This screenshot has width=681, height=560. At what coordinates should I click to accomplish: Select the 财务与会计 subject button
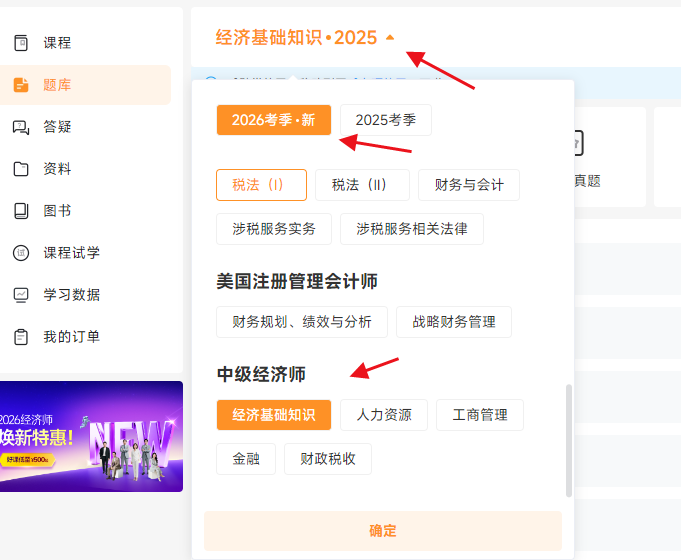469,185
